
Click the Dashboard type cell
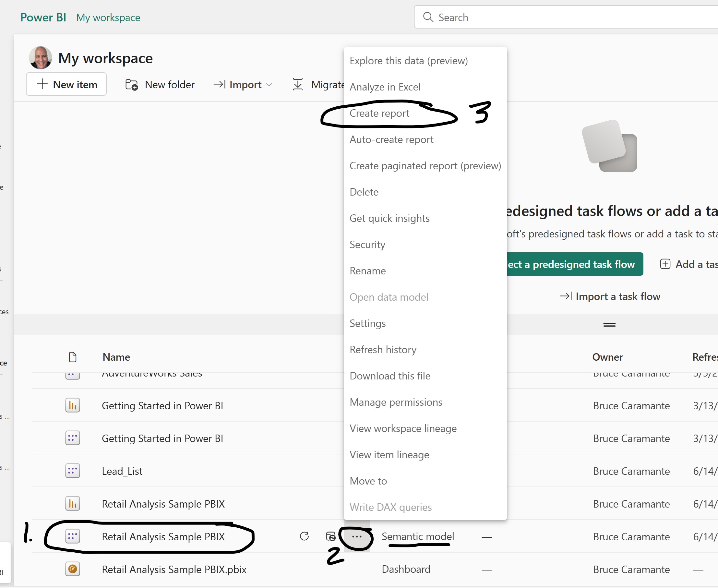tap(406, 570)
